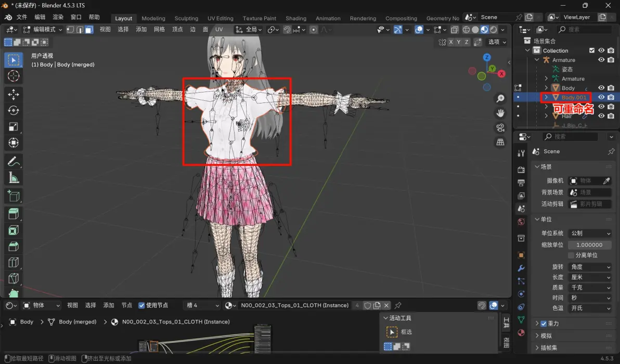
Task: Select the Measure ruler tool
Action: click(x=14, y=178)
